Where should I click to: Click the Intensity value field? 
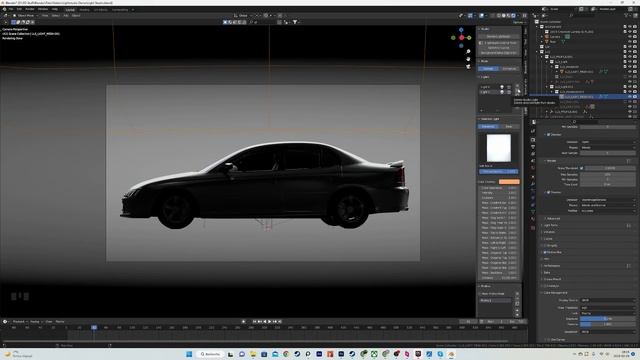click(x=499, y=193)
